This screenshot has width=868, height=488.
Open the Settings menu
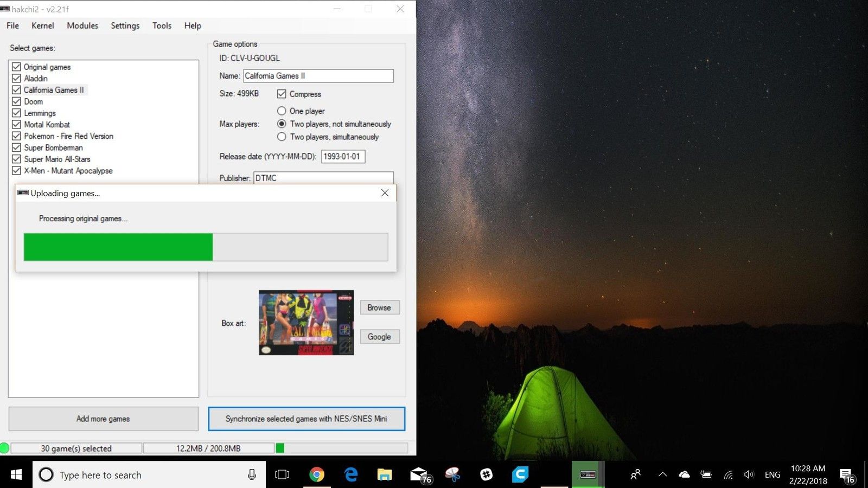(125, 25)
